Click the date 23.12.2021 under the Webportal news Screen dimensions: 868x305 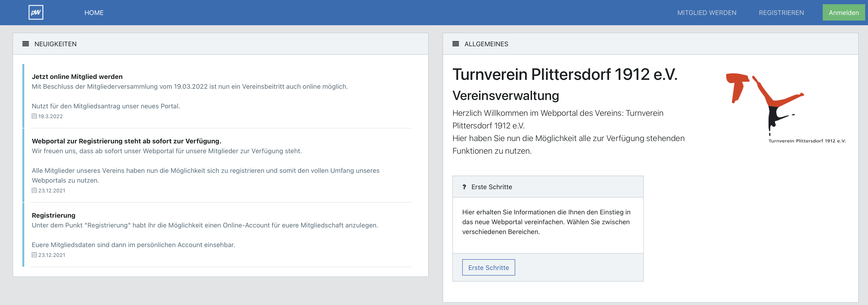[52, 191]
